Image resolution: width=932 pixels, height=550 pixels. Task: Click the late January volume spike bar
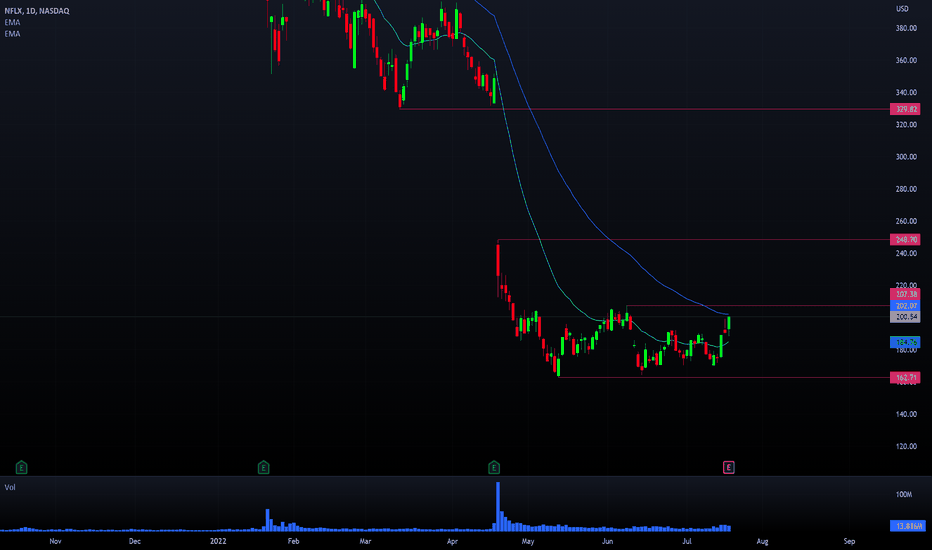click(267, 520)
